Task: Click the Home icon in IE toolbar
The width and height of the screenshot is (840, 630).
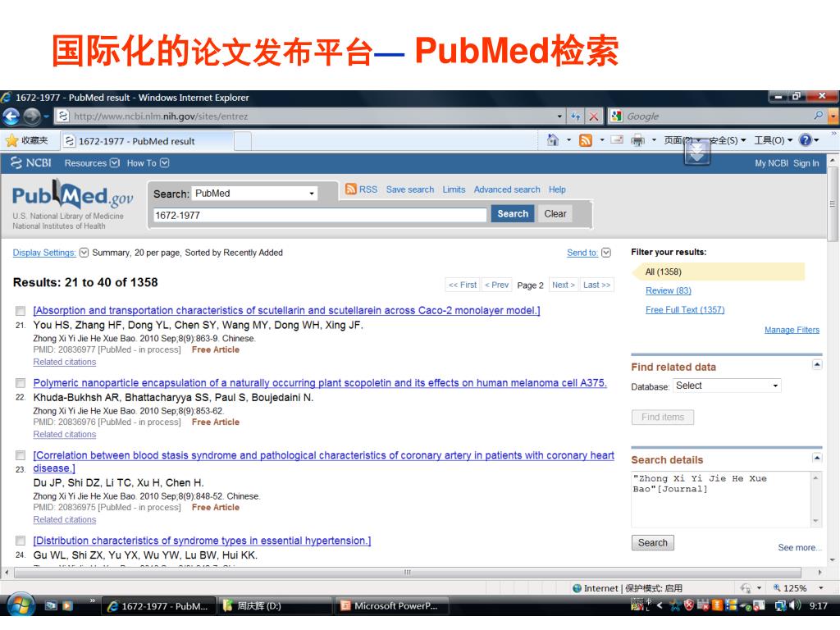Action: 552,140
